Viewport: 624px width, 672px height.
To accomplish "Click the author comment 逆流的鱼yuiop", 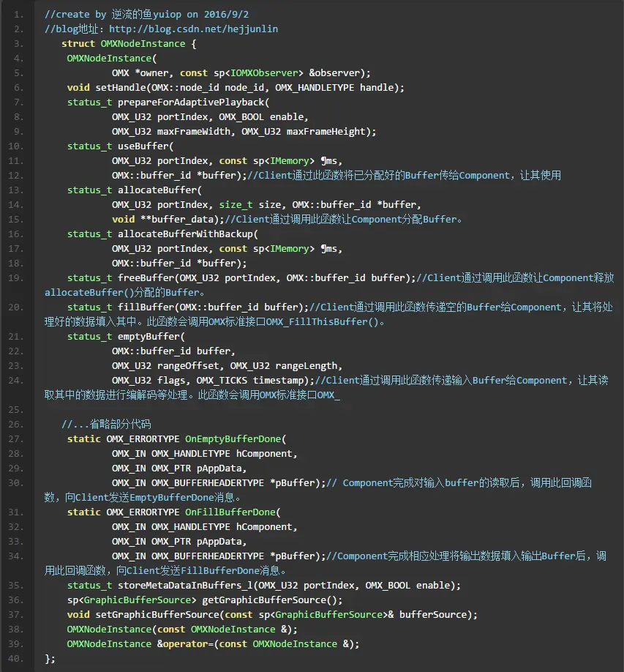I will [146, 14].
